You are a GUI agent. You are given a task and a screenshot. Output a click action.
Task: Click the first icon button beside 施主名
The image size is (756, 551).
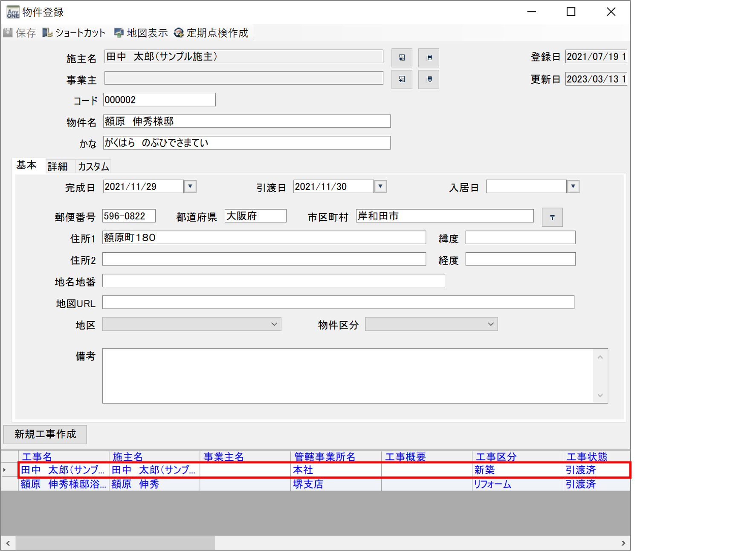402,58
